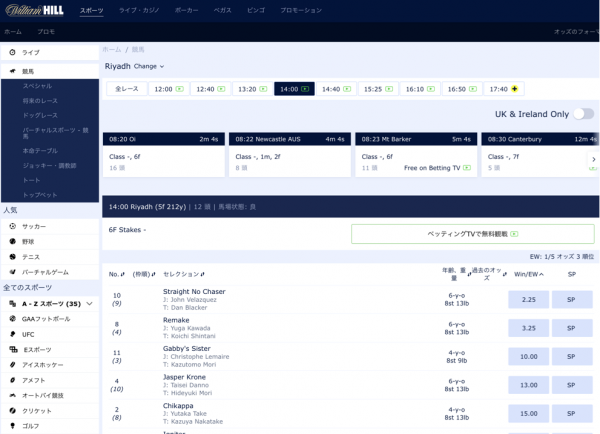Open the 08:23 Mt Barker race card
Screen dimensions: 600x434
[x=416, y=155]
